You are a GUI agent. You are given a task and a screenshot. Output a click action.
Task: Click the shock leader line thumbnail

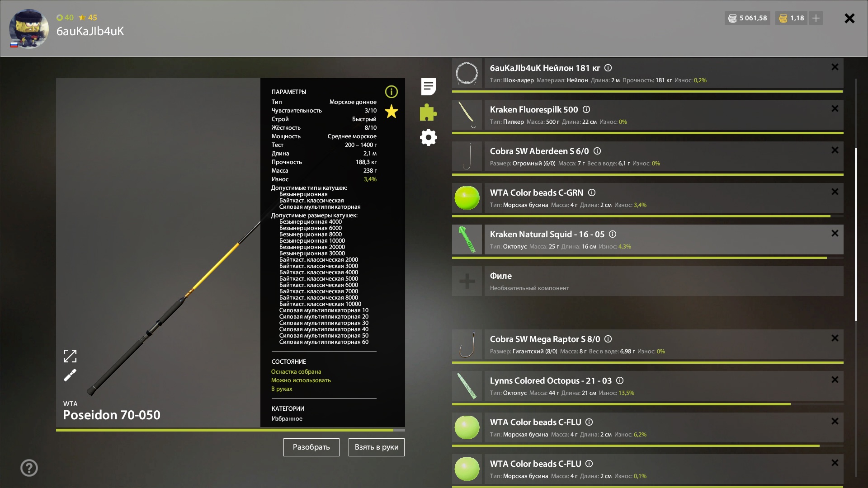pos(467,73)
